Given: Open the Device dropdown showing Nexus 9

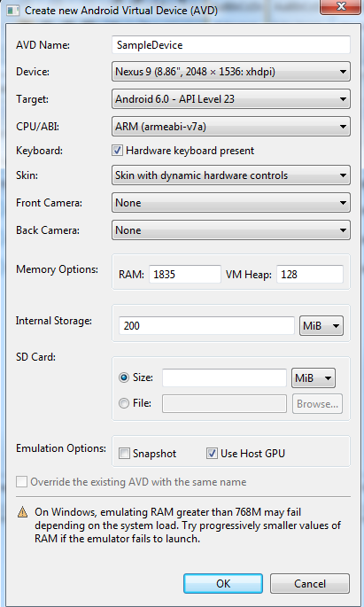Looking at the screenshot, I should click(x=231, y=72).
